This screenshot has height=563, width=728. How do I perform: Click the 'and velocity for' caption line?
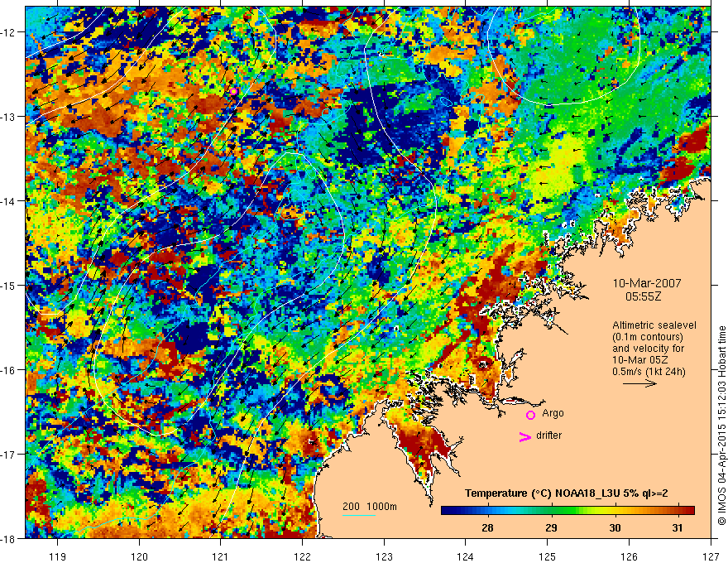[x=648, y=349]
